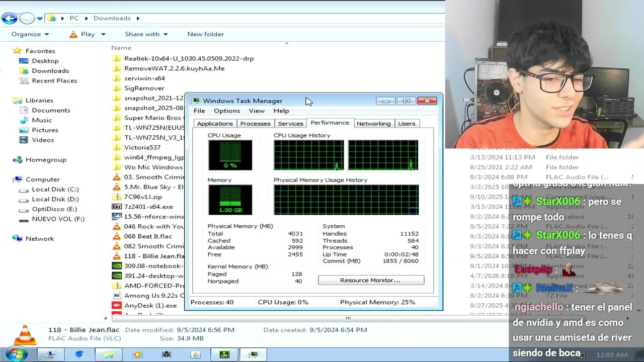Click the Libraries icon in navigation pane
The image size is (644, 362).
coord(18,100)
